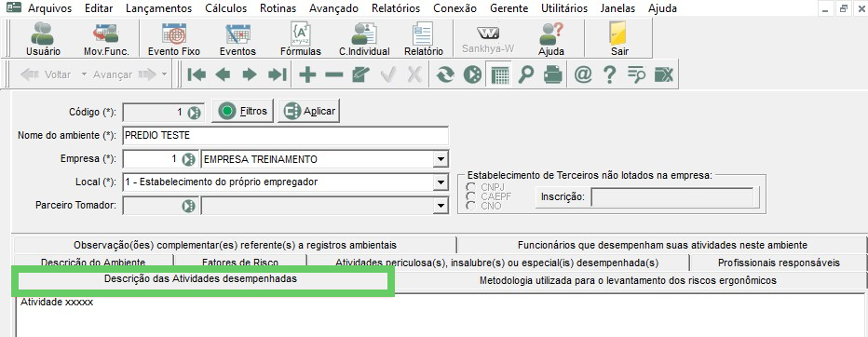868x337 pixels.
Task: Click the Inscrição input field
Action: [x=672, y=197]
